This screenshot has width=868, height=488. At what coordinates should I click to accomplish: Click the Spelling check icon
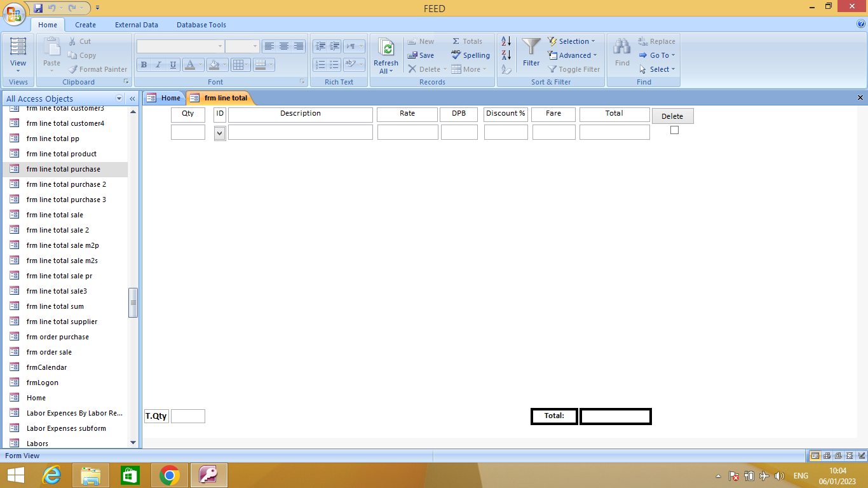point(456,55)
